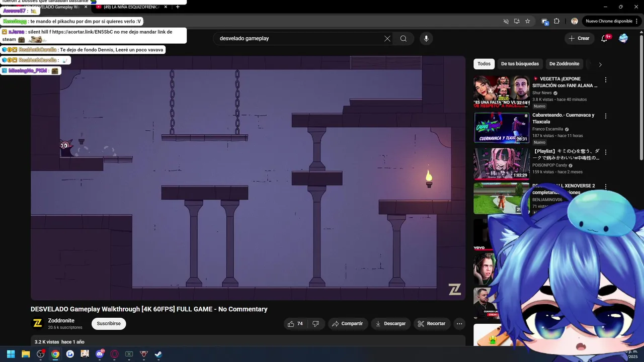Viewport: 644px width, 362px height.
Task: Open OBS Studio from taskbar
Action: 41,354
